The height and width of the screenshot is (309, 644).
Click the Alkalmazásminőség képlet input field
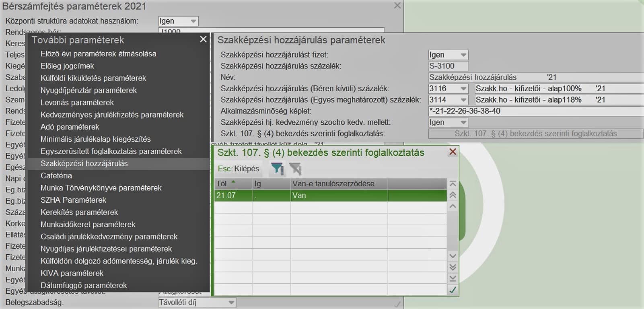point(535,111)
